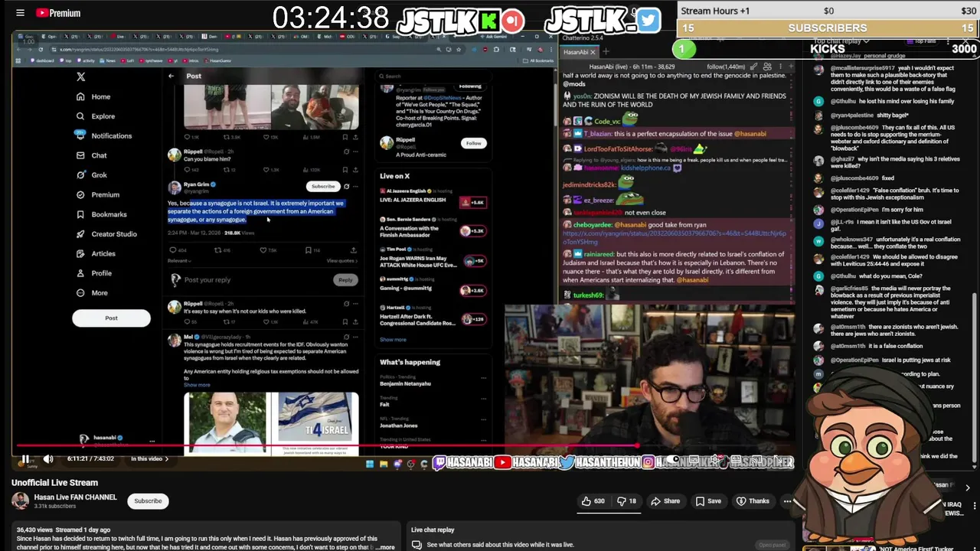Image resolution: width=980 pixels, height=551 pixels.
Task: Reload the page in the streamed browser
Action: (41, 49)
